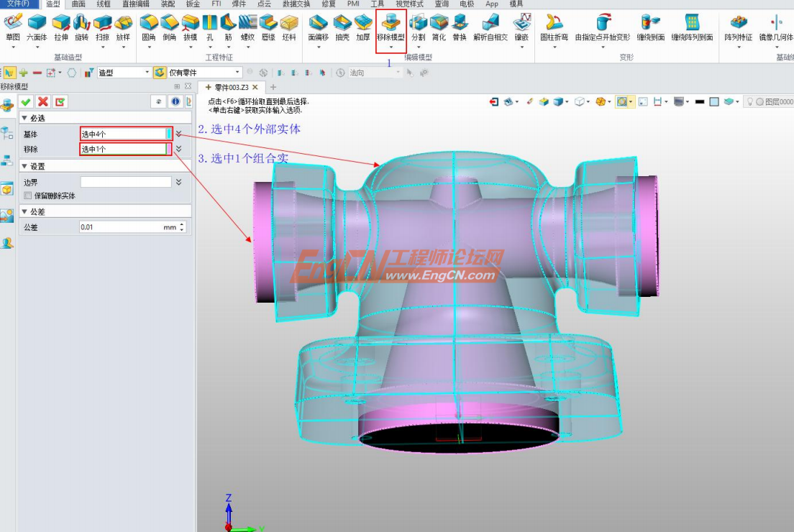Expand the 基体 selection chevron

click(x=179, y=133)
